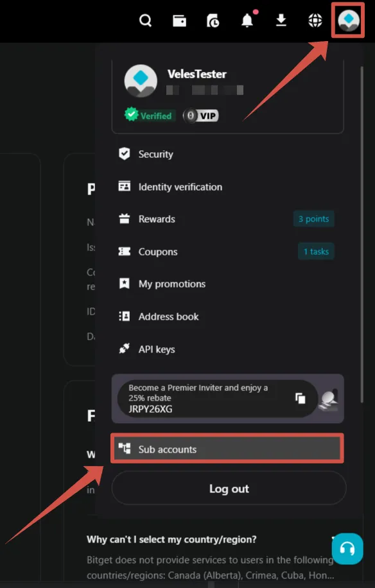Open the search icon
The image size is (375, 588).
point(145,21)
